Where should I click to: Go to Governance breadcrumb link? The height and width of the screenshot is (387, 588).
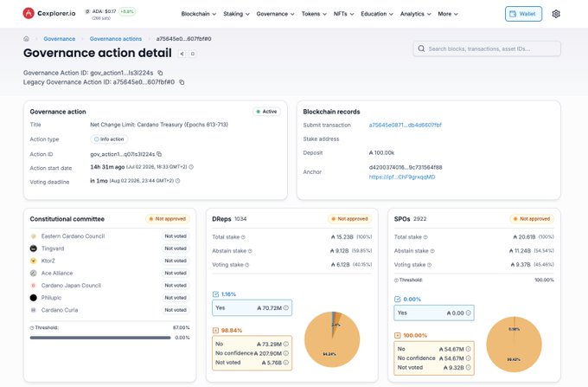click(60, 39)
